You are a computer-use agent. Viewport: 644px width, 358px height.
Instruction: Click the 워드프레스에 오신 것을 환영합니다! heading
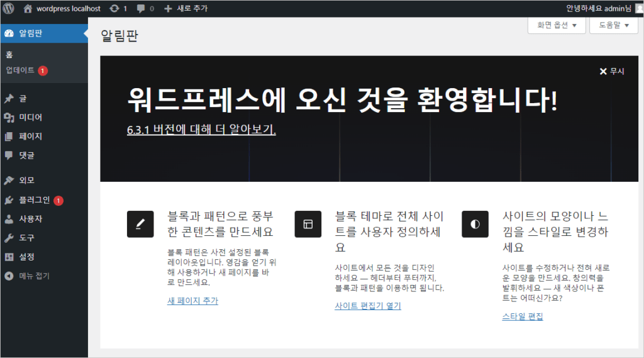tap(343, 100)
